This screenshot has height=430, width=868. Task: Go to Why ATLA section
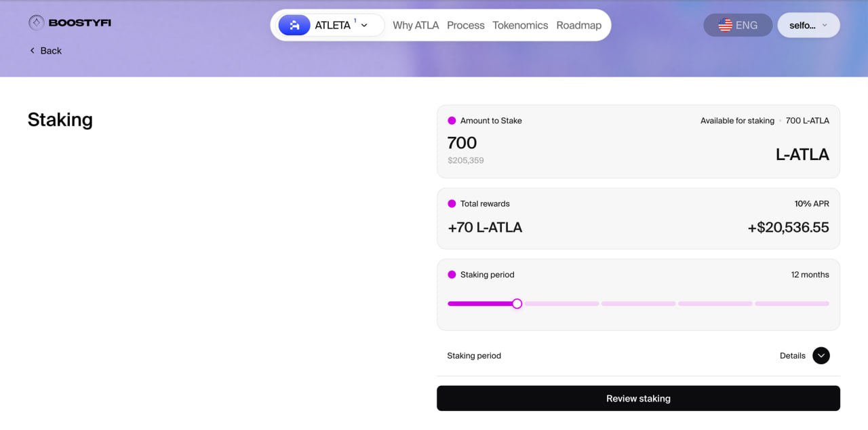[x=416, y=25]
